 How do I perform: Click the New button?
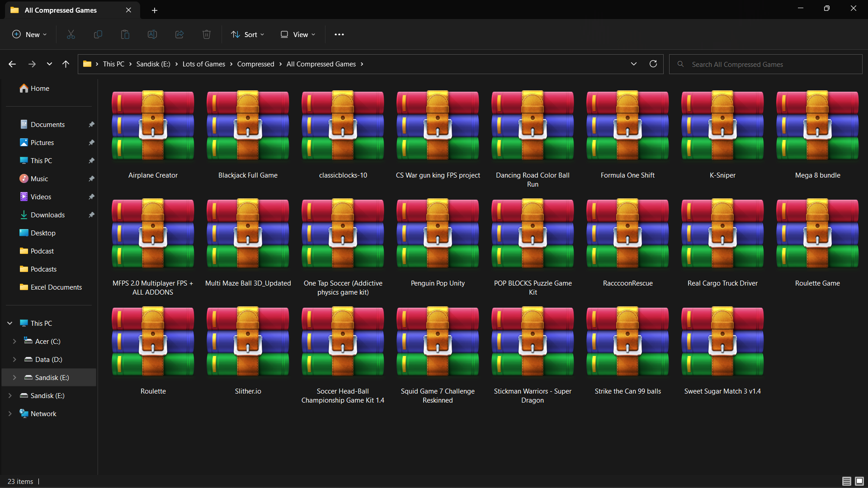point(29,34)
